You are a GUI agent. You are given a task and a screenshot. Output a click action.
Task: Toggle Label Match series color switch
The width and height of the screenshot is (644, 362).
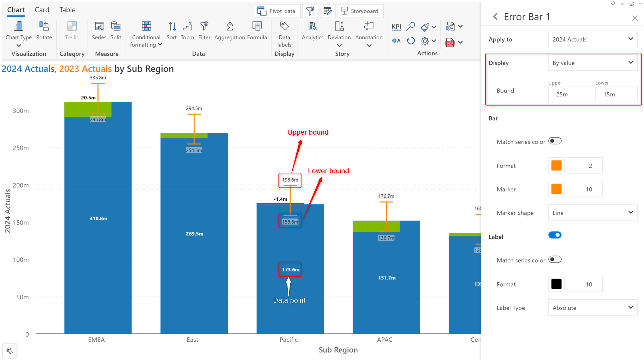coord(555,260)
